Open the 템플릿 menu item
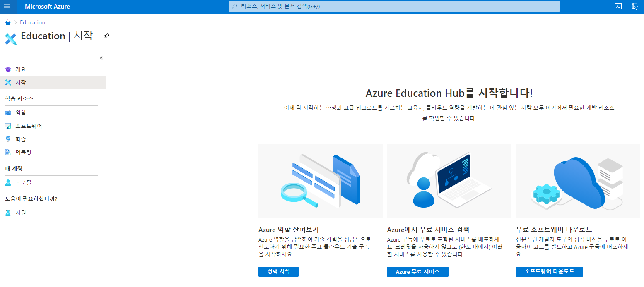 click(53, 153)
